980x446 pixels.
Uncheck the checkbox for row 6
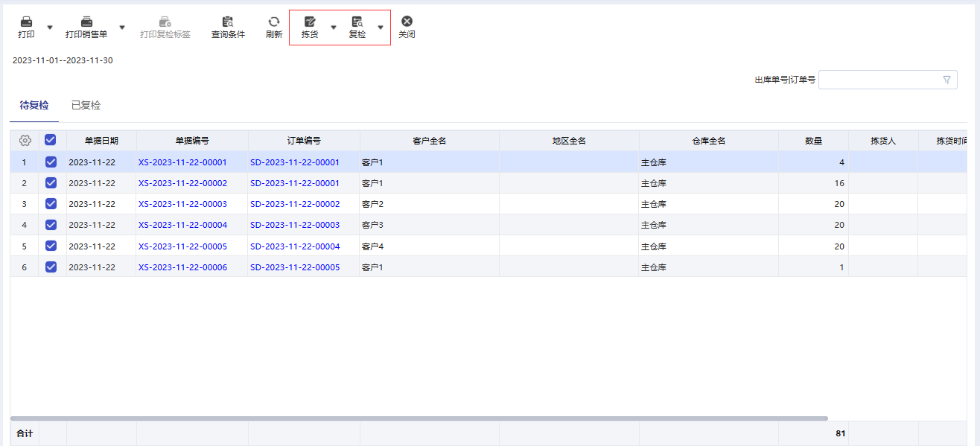pos(51,267)
